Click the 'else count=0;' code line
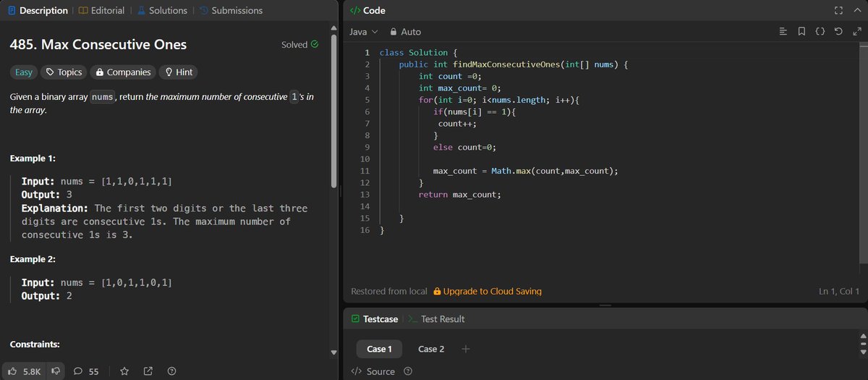This screenshot has width=868, height=380. [x=465, y=147]
